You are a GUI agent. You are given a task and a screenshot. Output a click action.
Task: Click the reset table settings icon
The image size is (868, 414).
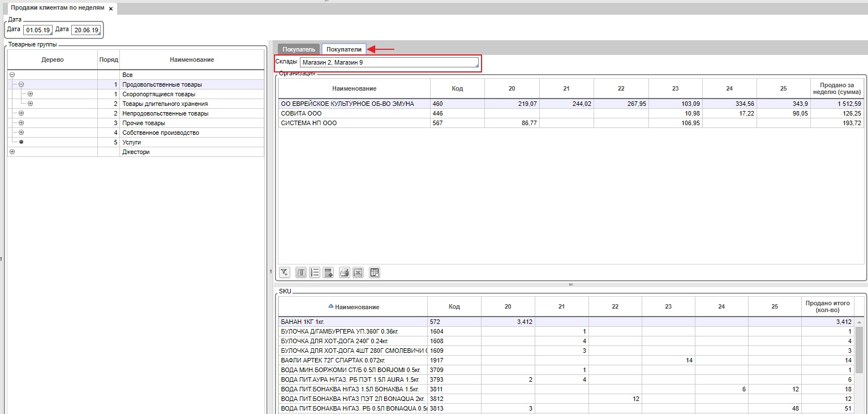(x=374, y=272)
